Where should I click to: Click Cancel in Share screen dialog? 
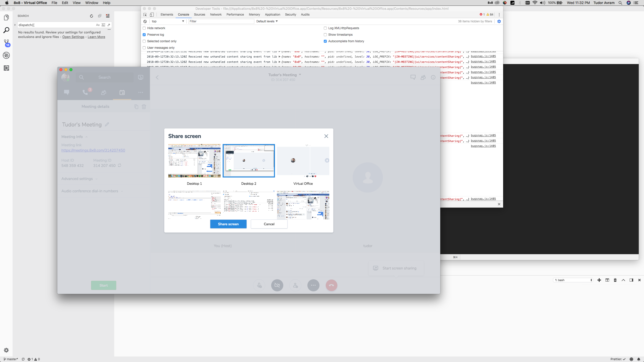(269, 224)
